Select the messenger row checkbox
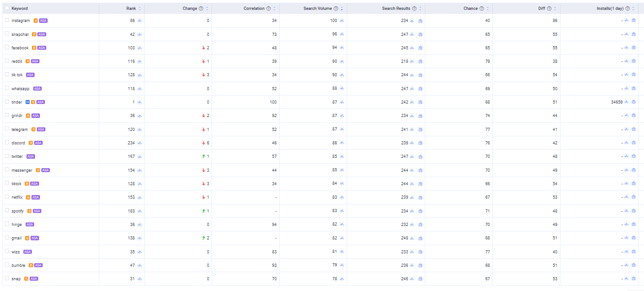The image size is (644, 291). click(7, 170)
